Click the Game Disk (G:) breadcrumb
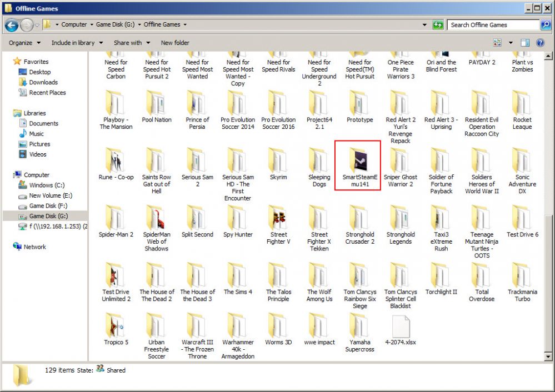This screenshot has height=392, width=555. point(116,24)
